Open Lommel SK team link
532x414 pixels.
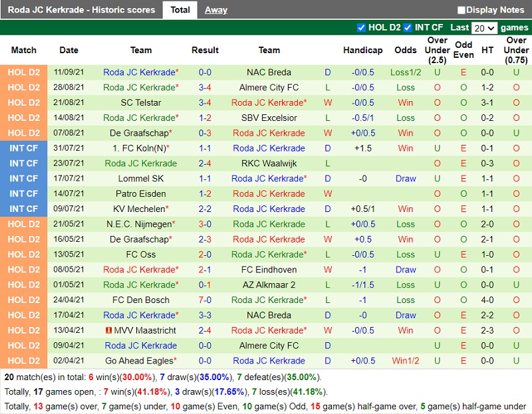(141, 179)
